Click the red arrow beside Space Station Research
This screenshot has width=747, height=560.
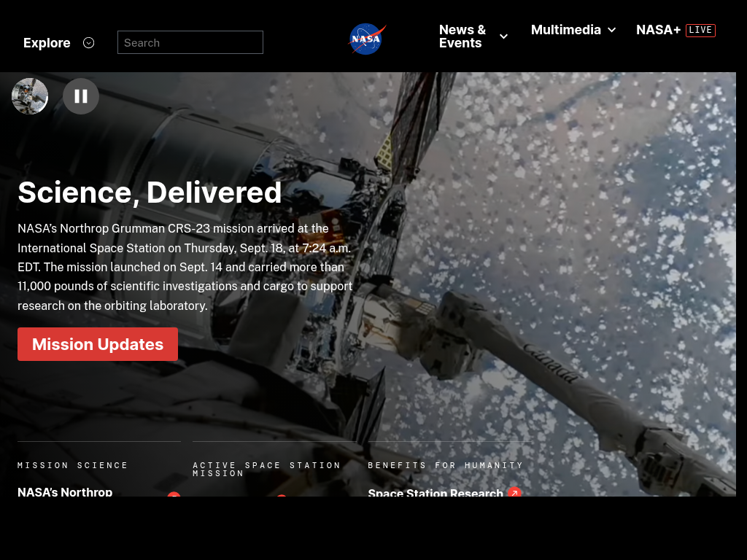[514, 493]
